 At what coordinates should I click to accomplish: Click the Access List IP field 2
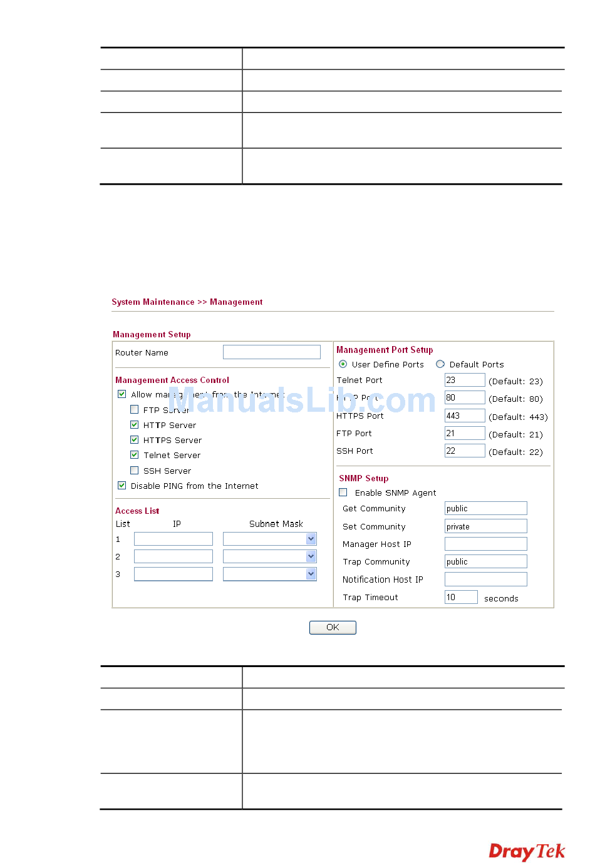tap(173, 556)
